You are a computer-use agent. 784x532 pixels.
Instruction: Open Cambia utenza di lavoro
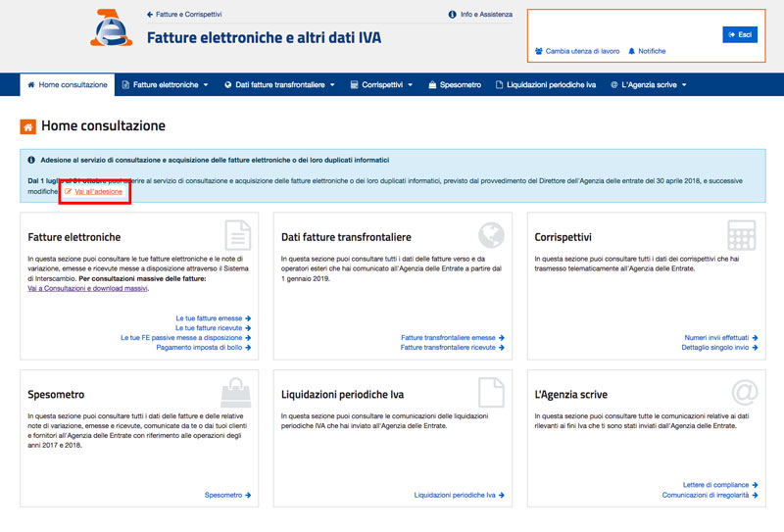point(577,51)
